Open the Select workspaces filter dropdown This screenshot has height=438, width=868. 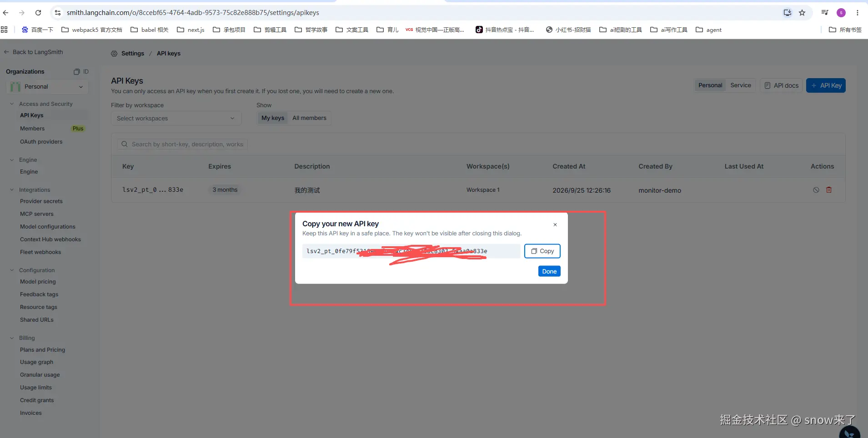(176, 118)
